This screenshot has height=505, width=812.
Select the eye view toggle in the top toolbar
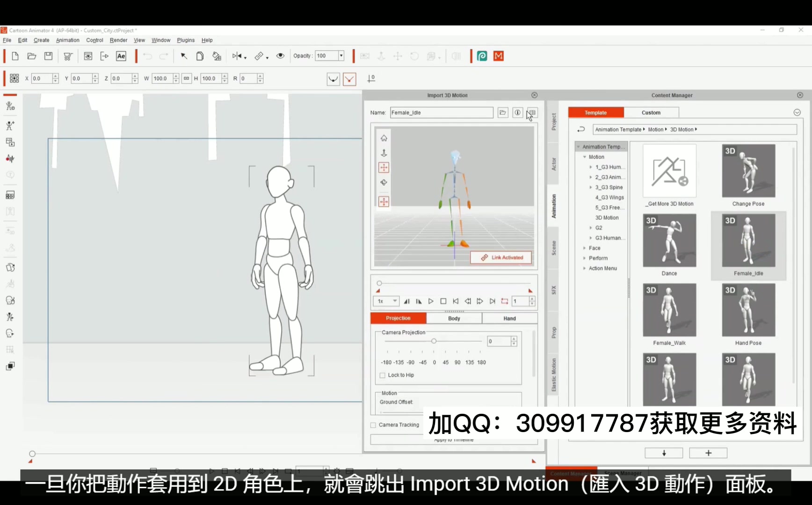tap(280, 56)
